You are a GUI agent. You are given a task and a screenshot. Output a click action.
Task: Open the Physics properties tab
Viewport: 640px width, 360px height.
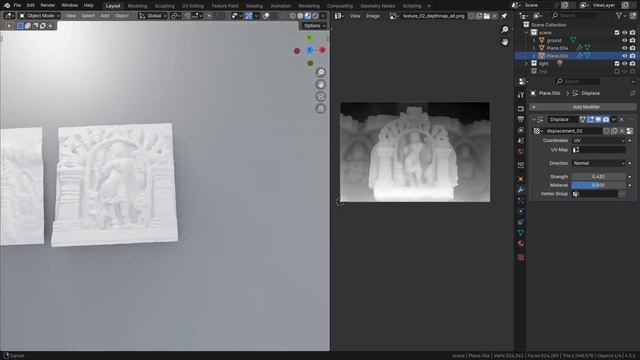[x=520, y=211]
